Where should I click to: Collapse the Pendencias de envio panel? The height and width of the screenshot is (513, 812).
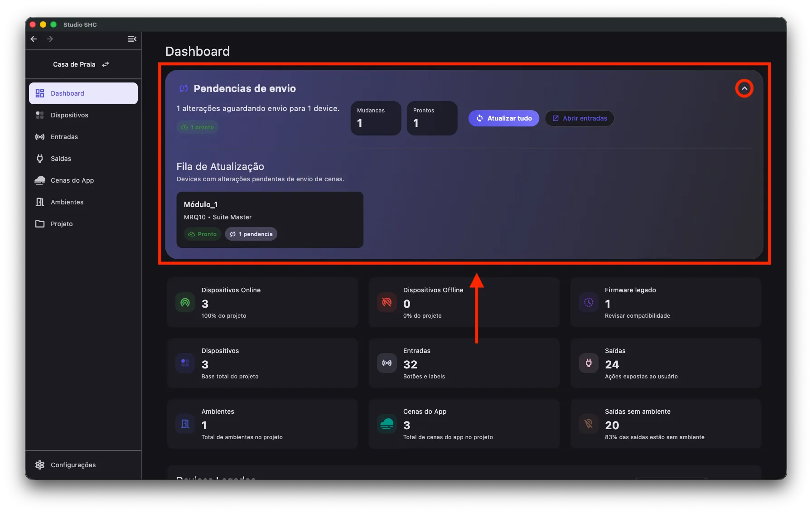coord(744,88)
